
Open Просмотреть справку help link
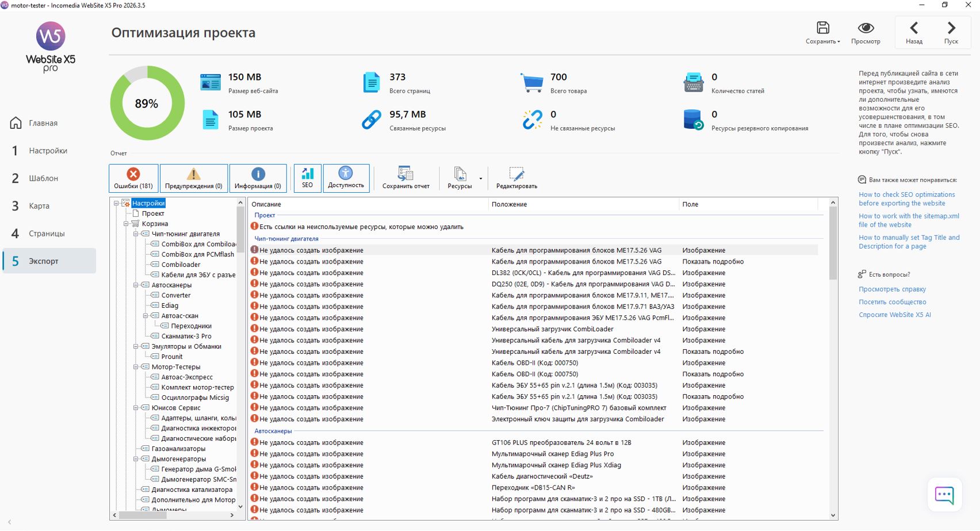[x=892, y=289]
